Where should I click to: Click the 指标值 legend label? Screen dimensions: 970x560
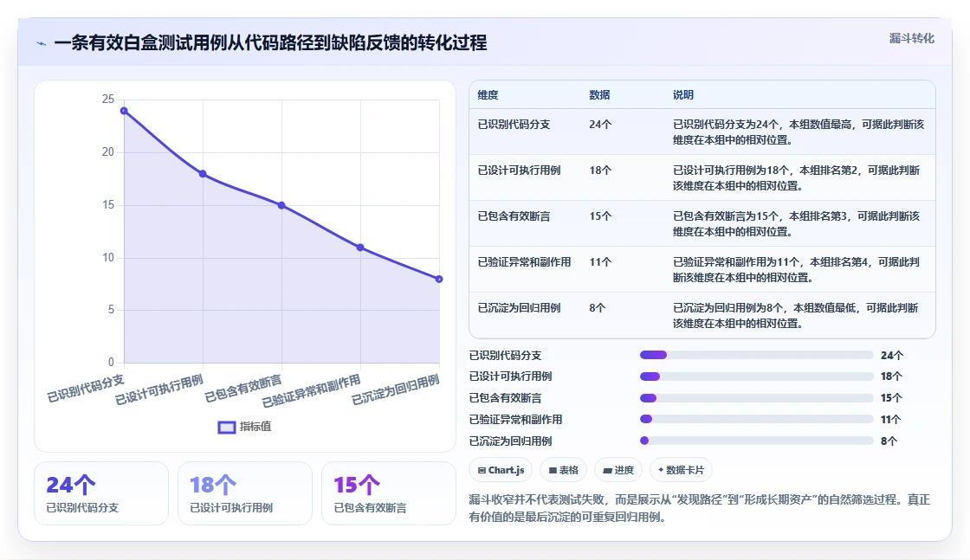pos(255,427)
